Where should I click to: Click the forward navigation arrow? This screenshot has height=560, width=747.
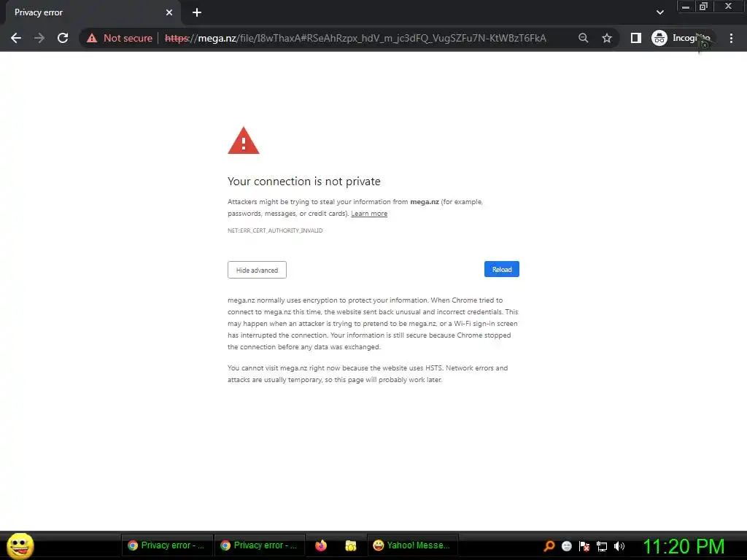click(x=39, y=38)
